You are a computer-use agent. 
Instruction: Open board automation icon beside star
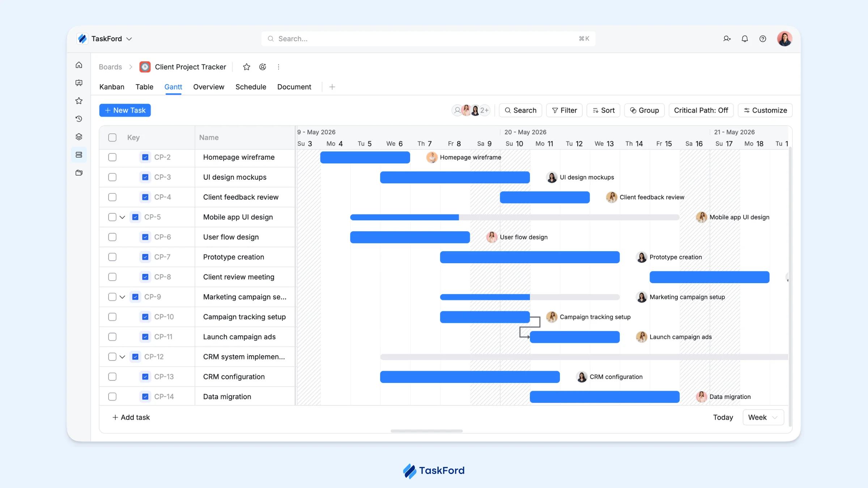(263, 67)
